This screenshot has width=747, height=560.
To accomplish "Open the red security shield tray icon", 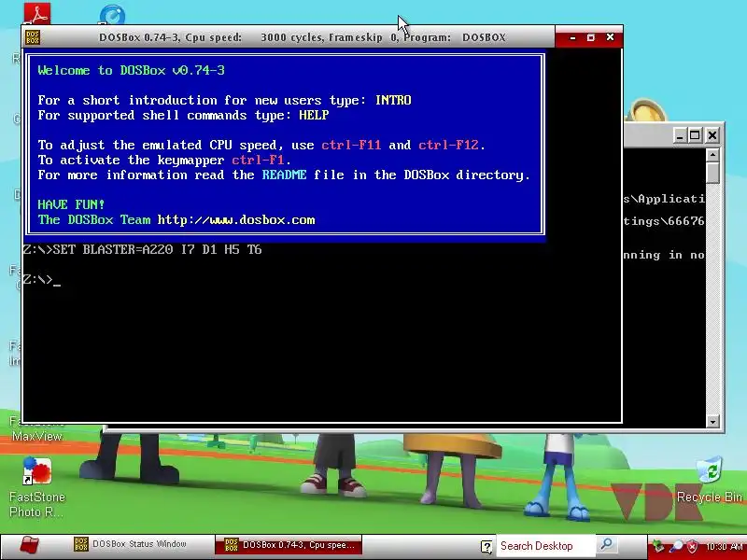I will [x=692, y=546].
